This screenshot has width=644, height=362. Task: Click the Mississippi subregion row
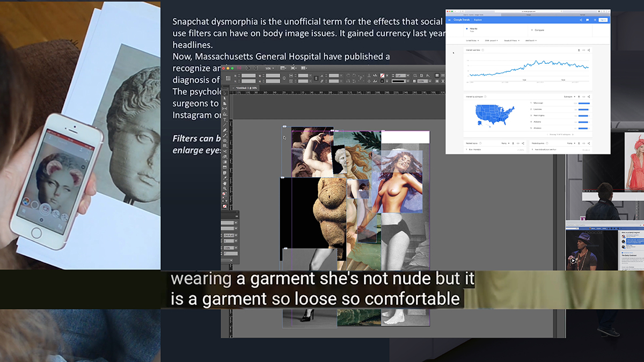560,103
